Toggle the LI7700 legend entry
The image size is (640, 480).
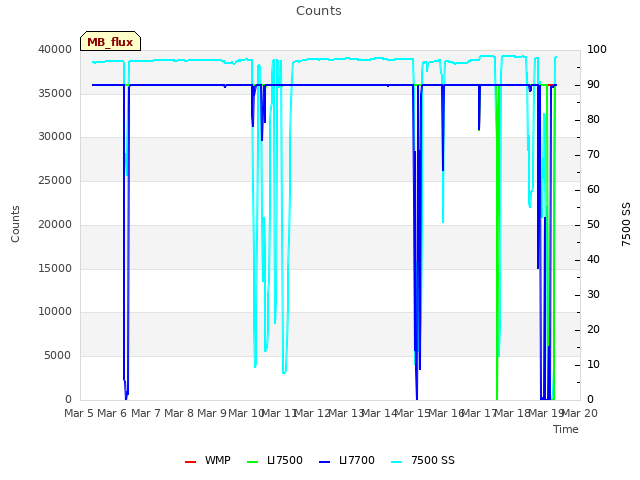pos(347,461)
